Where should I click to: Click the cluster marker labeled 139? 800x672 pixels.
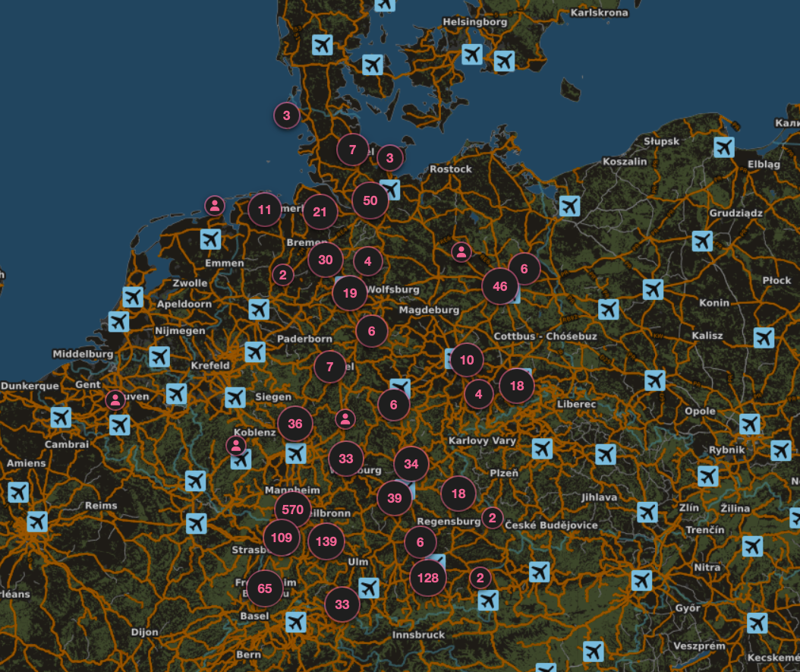[326, 541]
